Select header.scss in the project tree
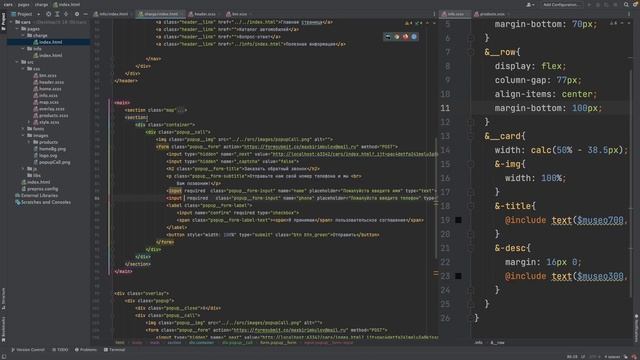 point(51,82)
